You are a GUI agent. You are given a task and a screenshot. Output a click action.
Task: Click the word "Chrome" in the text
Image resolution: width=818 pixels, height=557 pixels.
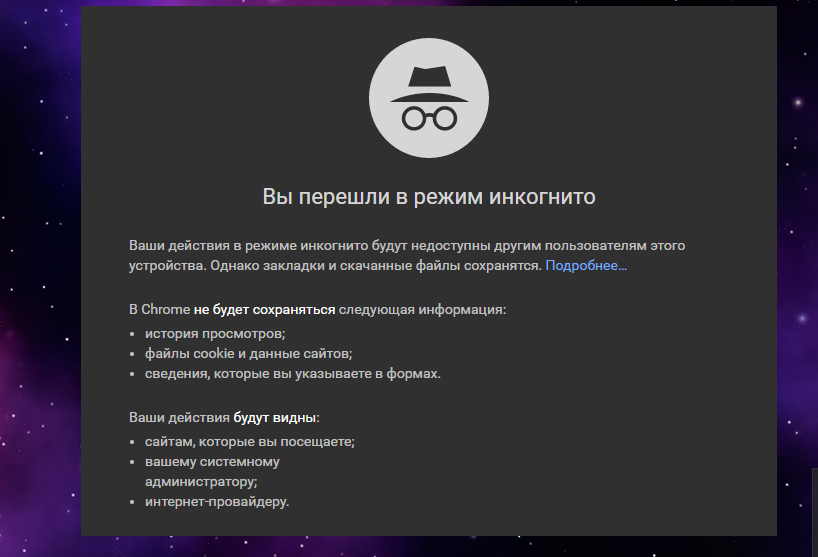point(165,310)
